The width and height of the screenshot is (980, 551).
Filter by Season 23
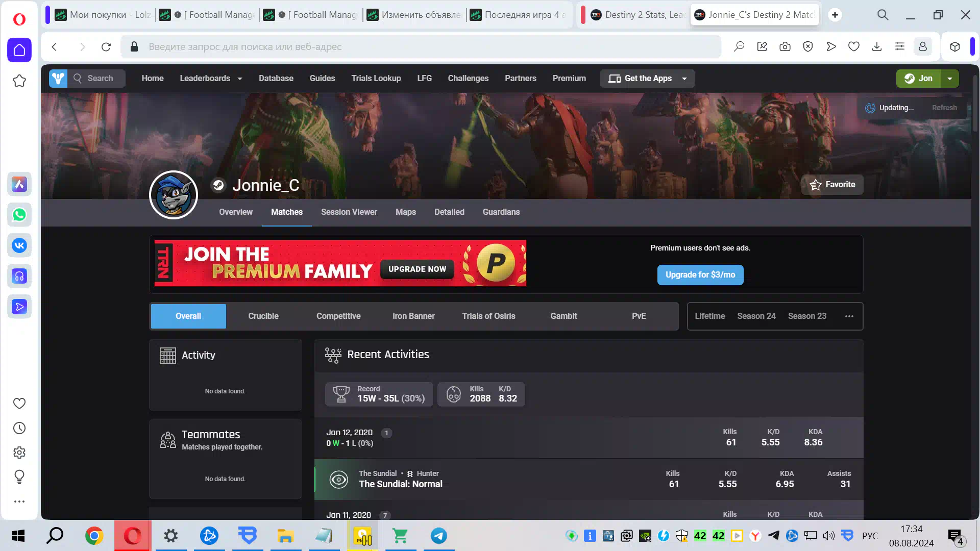click(807, 316)
